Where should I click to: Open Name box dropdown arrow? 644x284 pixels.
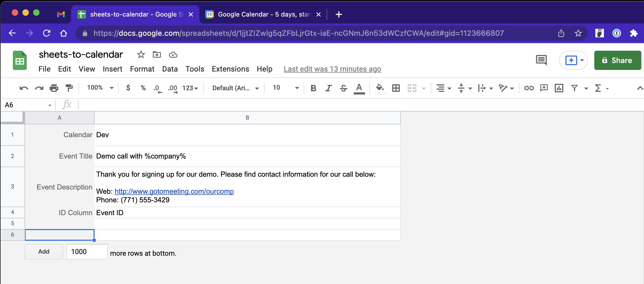tap(50, 105)
